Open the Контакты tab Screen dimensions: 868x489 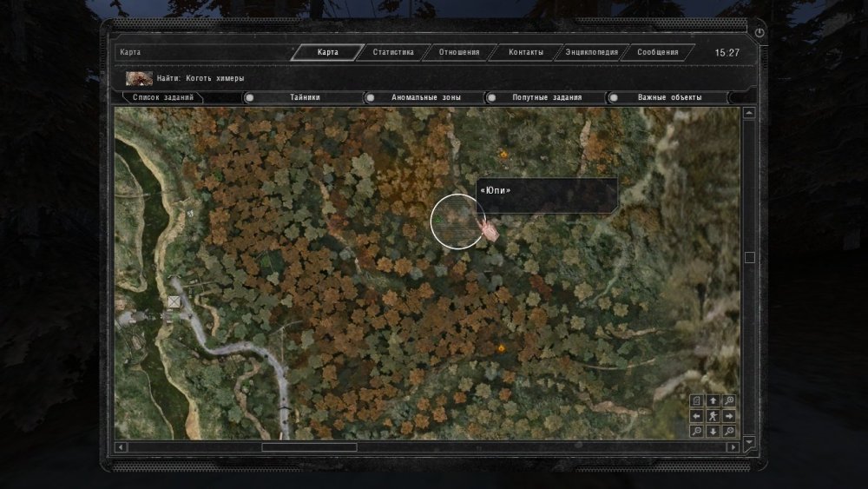[525, 52]
